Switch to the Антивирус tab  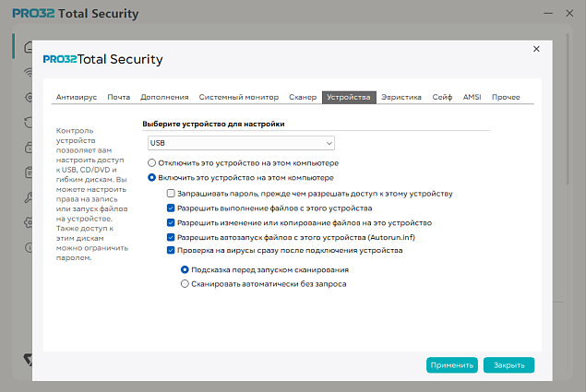77,97
